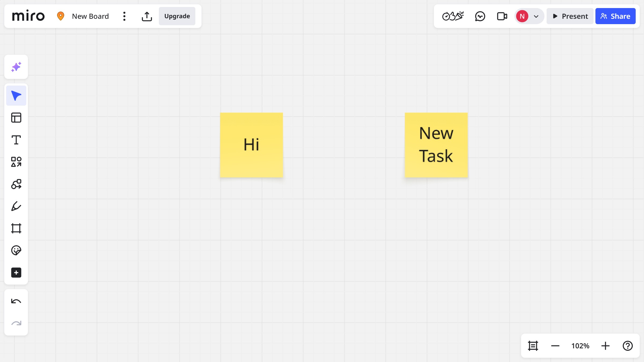Fit the board to screen
644x362 pixels.
click(x=533, y=346)
